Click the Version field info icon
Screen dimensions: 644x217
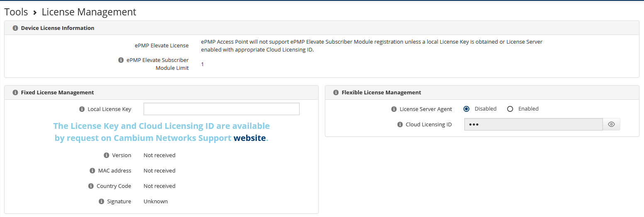tap(106, 155)
